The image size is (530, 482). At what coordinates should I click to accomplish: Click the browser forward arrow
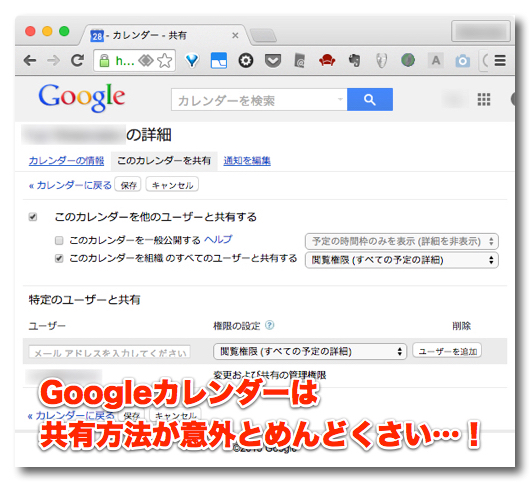pyautogui.click(x=53, y=61)
